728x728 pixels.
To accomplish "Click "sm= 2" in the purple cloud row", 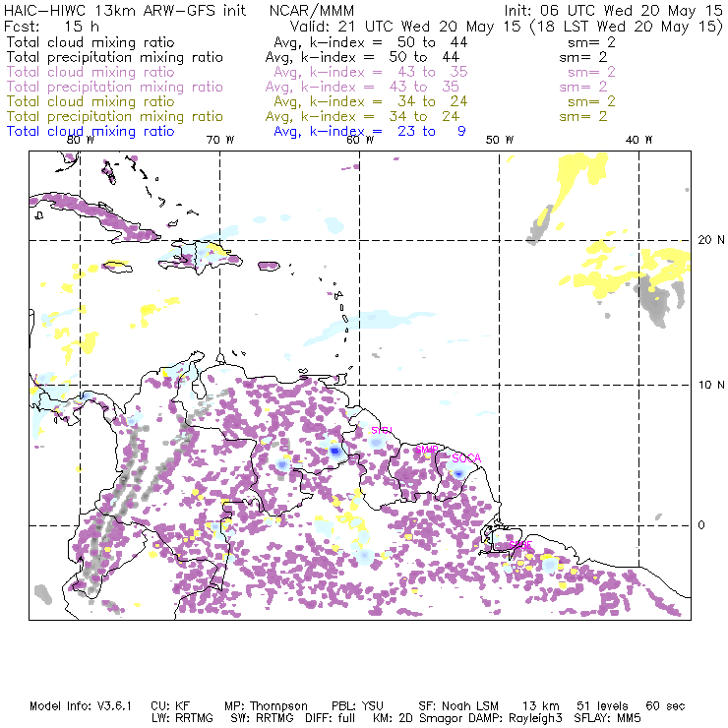I will pos(591,72).
